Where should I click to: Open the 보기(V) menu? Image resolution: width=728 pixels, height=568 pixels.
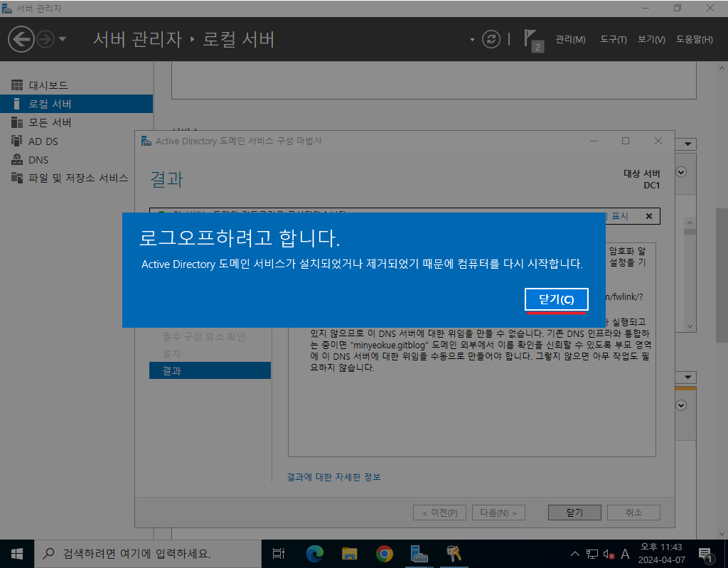pyautogui.click(x=651, y=40)
